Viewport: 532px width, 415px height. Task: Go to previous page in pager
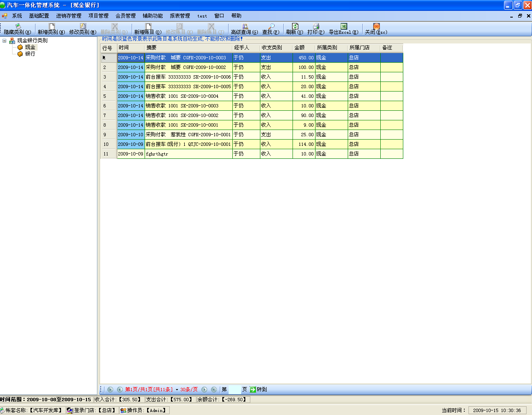[120, 390]
